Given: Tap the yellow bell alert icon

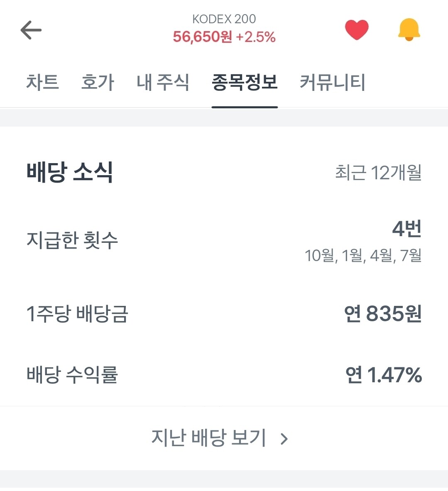Looking at the screenshot, I should (409, 30).
